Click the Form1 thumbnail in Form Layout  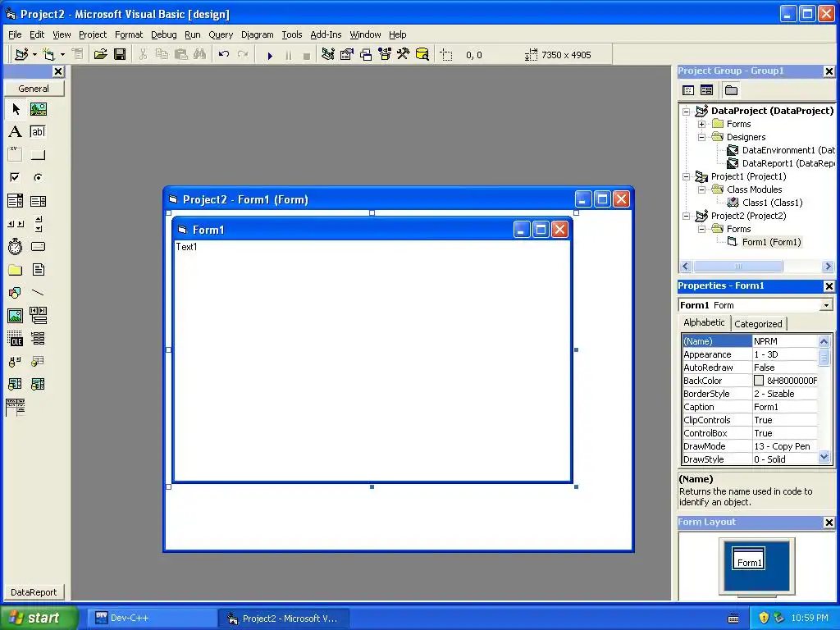(748, 559)
